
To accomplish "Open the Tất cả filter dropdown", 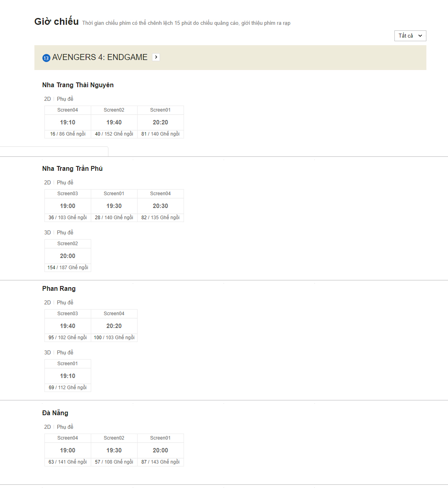I will click(x=410, y=36).
